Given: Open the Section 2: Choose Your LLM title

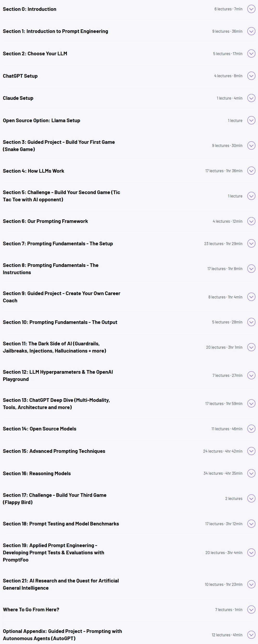Looking at the screenshot, I should pos(35,53).
